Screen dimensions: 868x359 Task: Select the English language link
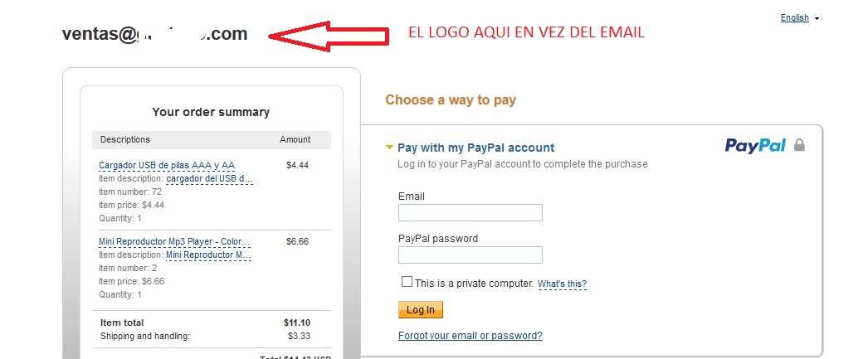795,17
